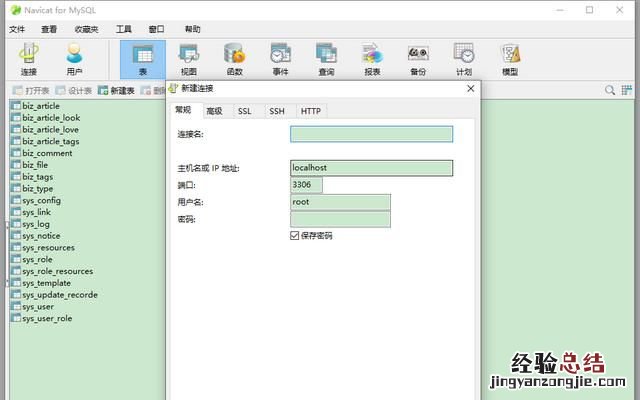Switch to the SSH tab
Image resolution: width=640 pixels, height=400 pixels.
point(277,111)
